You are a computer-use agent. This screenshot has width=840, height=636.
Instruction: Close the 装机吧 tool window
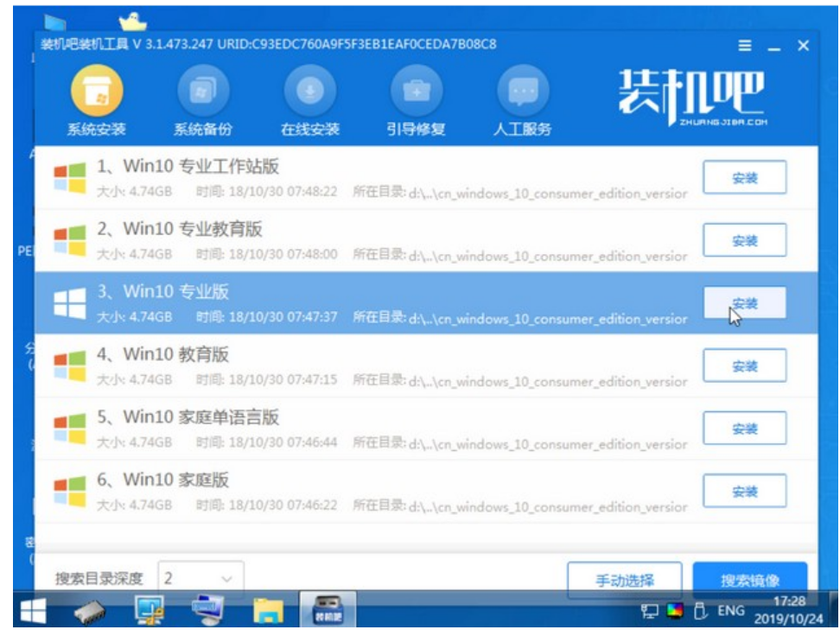(803, 46)
